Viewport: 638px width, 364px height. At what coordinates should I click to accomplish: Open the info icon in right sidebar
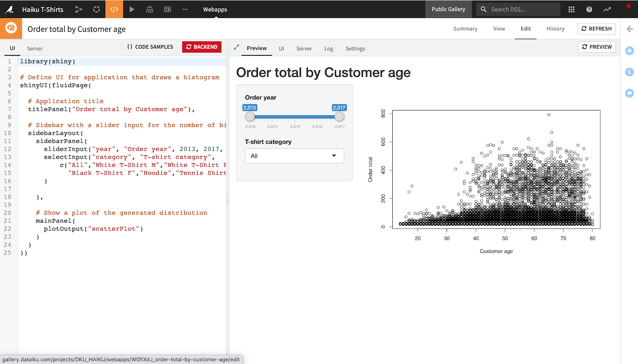point(630,72)
